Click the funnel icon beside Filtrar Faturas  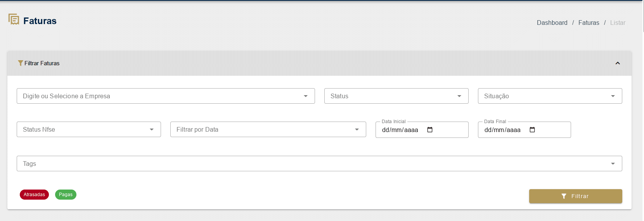click(20, 63)
